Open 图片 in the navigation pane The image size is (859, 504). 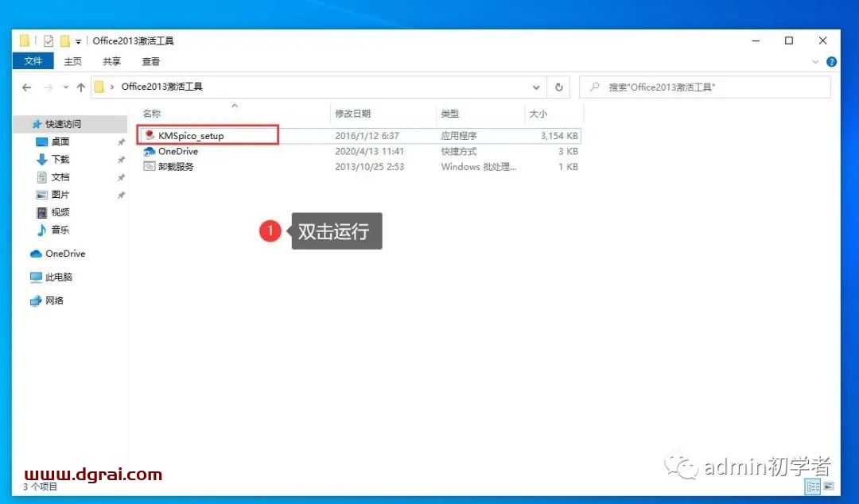(60, 195)
